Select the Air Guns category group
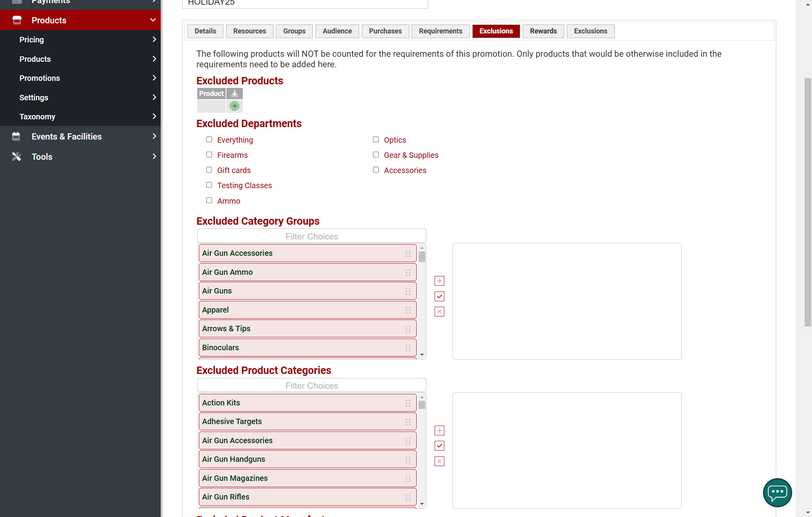The image size is (812, 517). pyautogui.click(x=307, y=291)
